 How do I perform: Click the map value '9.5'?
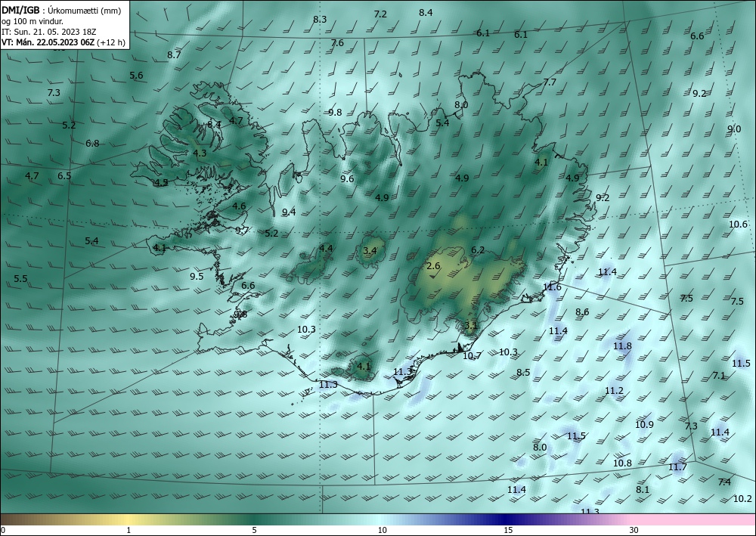click(197, 276)
